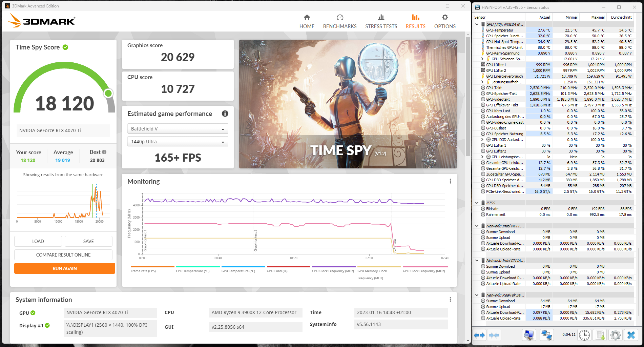644x347 pixels.
Task: Collapse the Network: Intel Wi-Fi group
Action: (x=477, y=226)
